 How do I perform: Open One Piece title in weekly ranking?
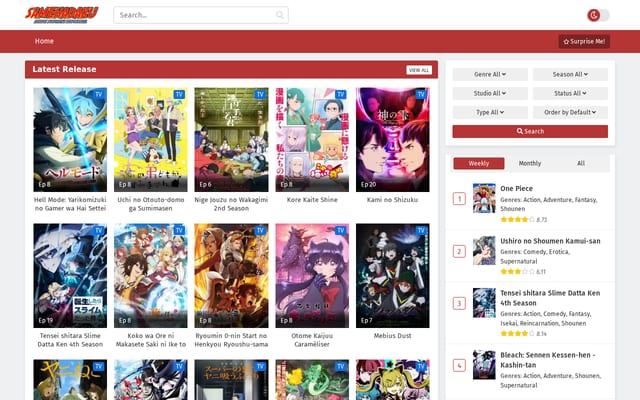click(517, 189)
